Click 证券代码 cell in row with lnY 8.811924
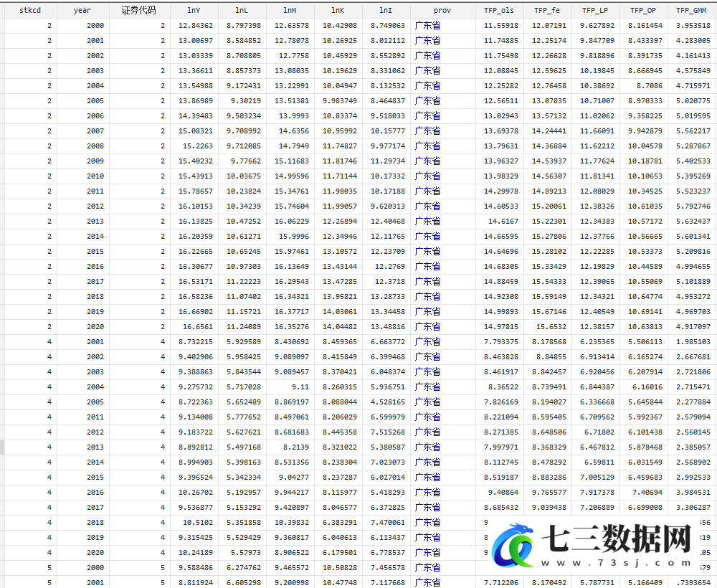 coord(139,582)
